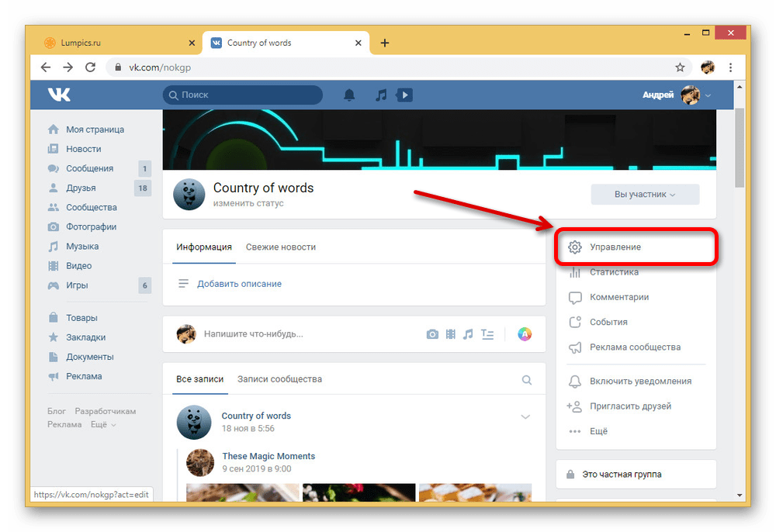Open the Андрей profile menu
776x532 pixels.
point(676,95)
